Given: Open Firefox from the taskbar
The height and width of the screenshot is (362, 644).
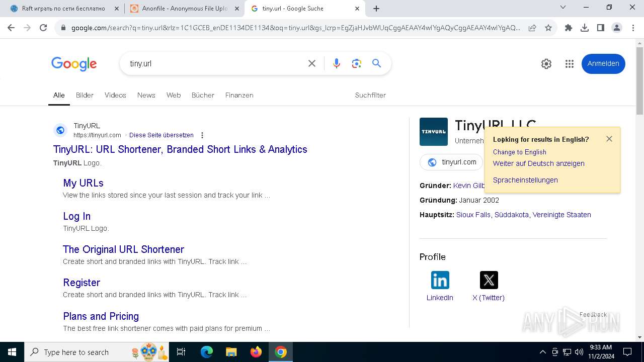Looking at the screenshot, I should 256,352.
